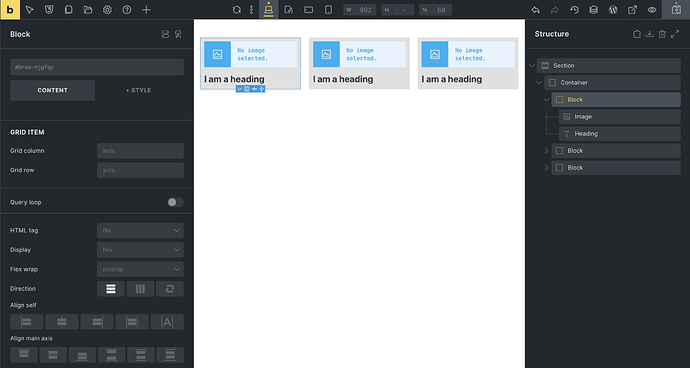Click the plus icon to add element
The width and height of the screenshot is (690, 368).
(146, 10)
